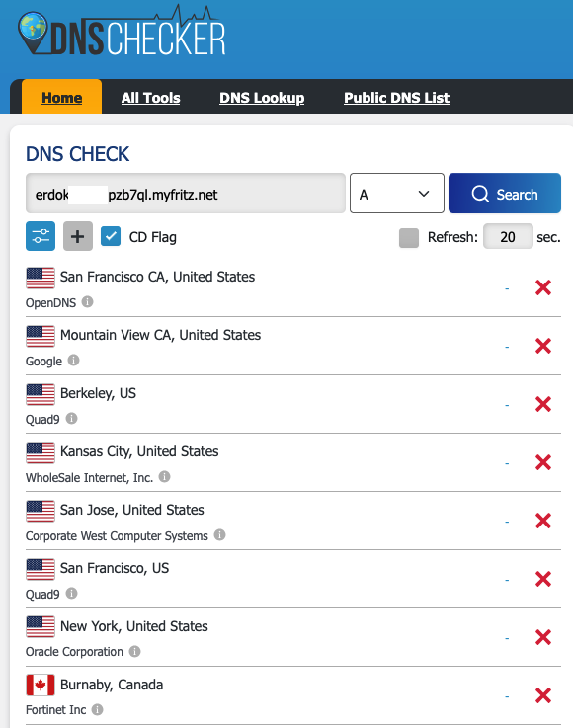Click info icon for Corporate West Computer Systems
This screenshot has width=573, height=728.
pyautogui.click(x=219, y=534)
